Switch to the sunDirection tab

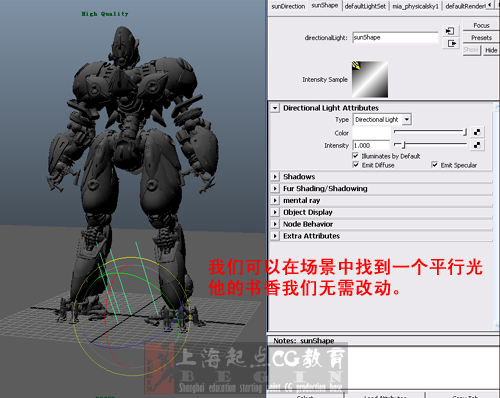coord(288,6)
